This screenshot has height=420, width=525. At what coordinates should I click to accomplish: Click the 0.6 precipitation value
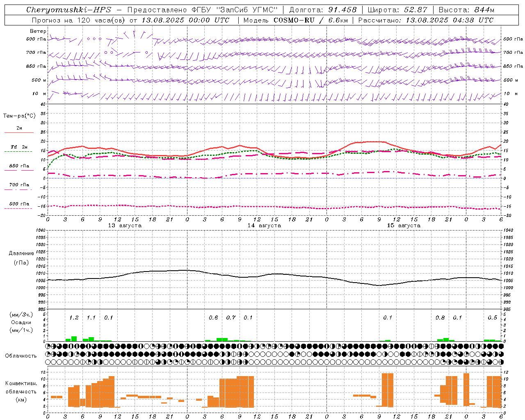[x=213, y=317]
